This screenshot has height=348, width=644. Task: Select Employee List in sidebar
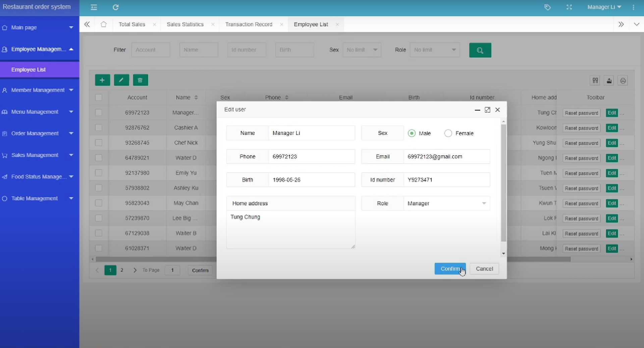coord(40,70)
